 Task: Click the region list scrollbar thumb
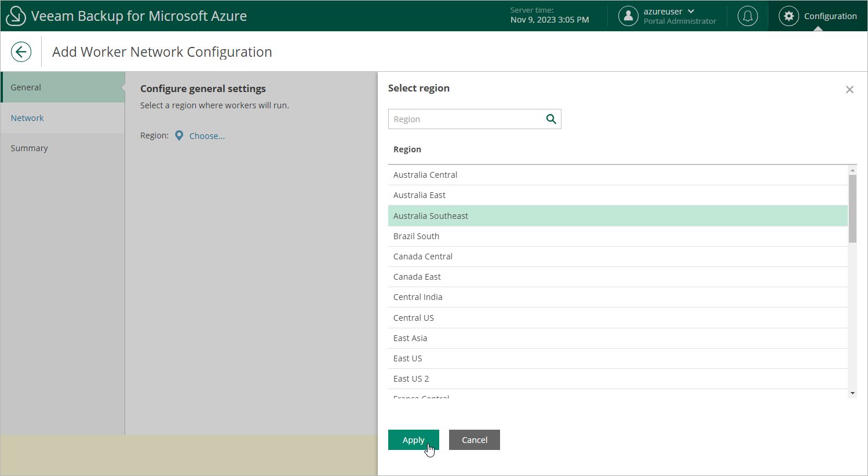tap(852, 208)
